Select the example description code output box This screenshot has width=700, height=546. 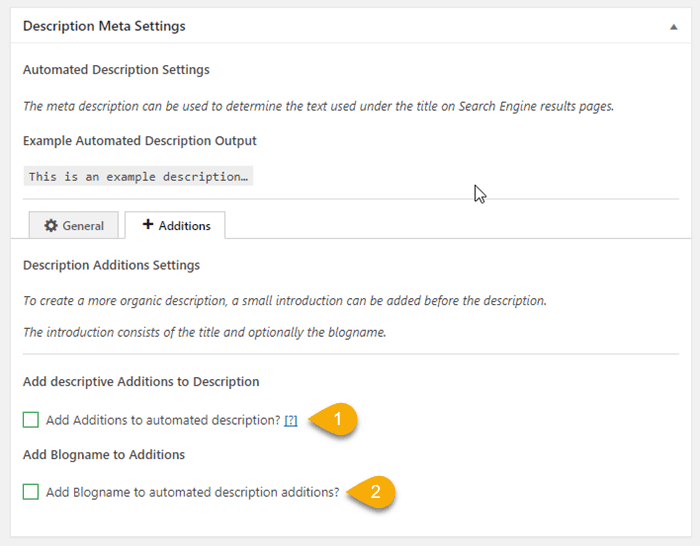pos(138,176)
